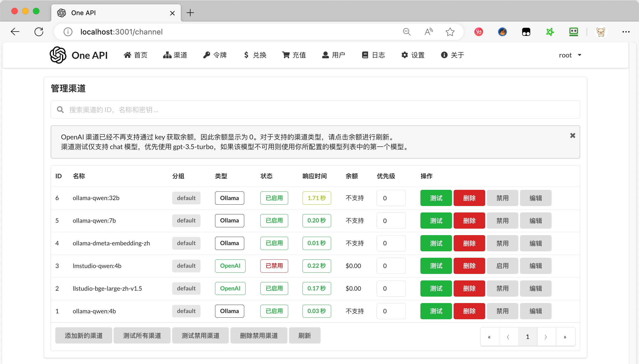Go to next page with single chevron
This screenshot has width=639, height=364.
[x=546, y=337]
